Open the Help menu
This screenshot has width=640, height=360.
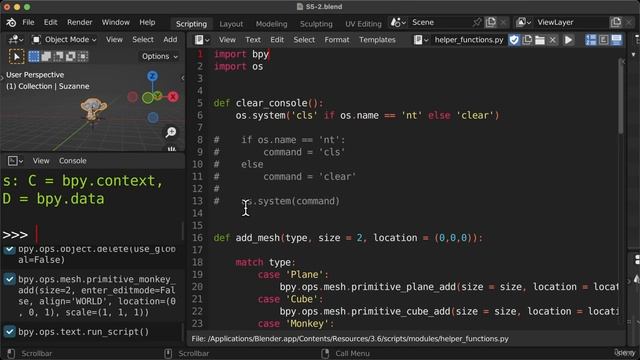147,22
